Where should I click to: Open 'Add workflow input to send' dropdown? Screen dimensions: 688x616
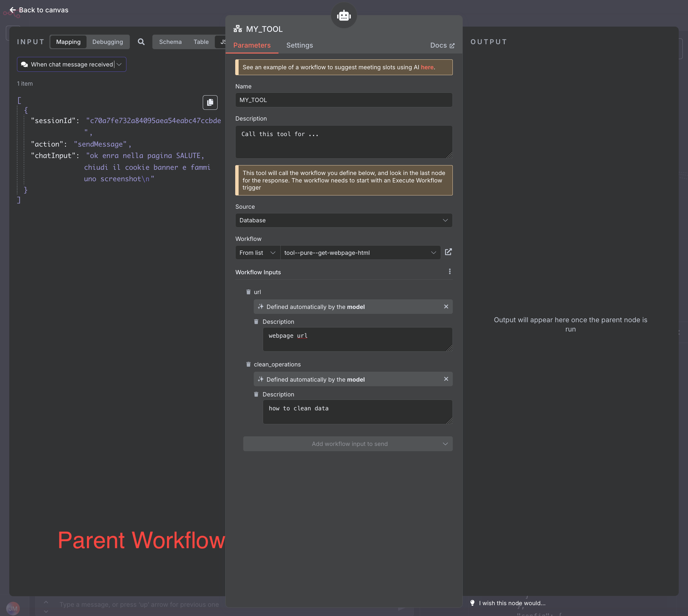(348, 444)
